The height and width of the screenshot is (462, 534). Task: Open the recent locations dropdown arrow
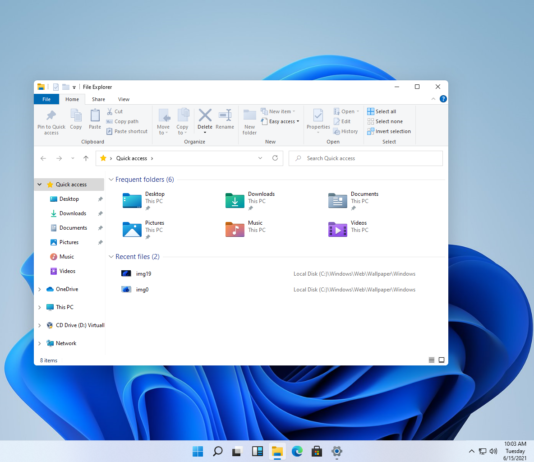click(73, 158)
